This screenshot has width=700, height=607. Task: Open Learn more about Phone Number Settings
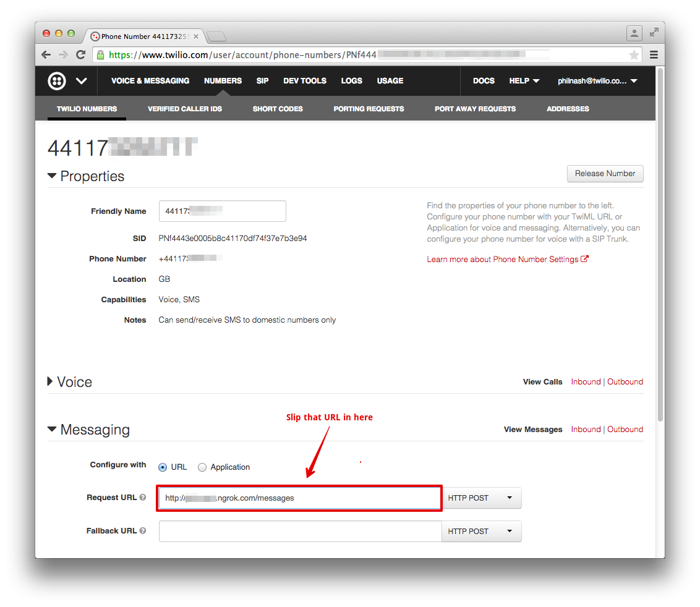pos(508,260)
